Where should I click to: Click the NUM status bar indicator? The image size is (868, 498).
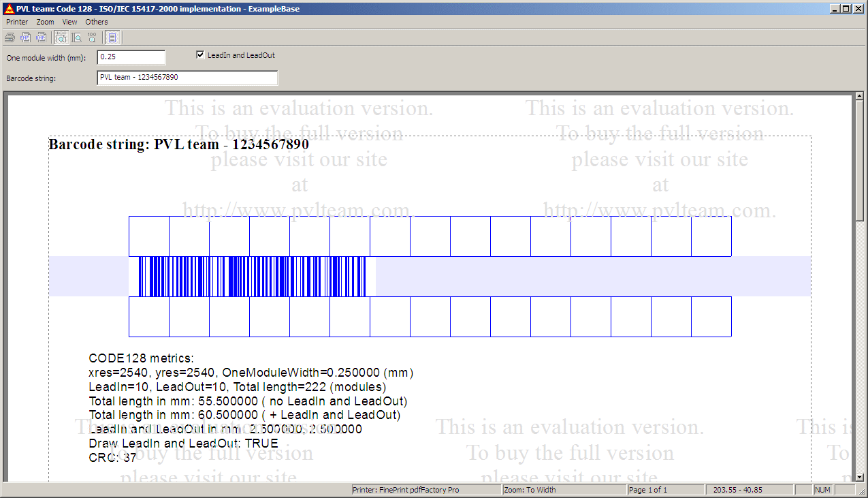pos(822,490)
